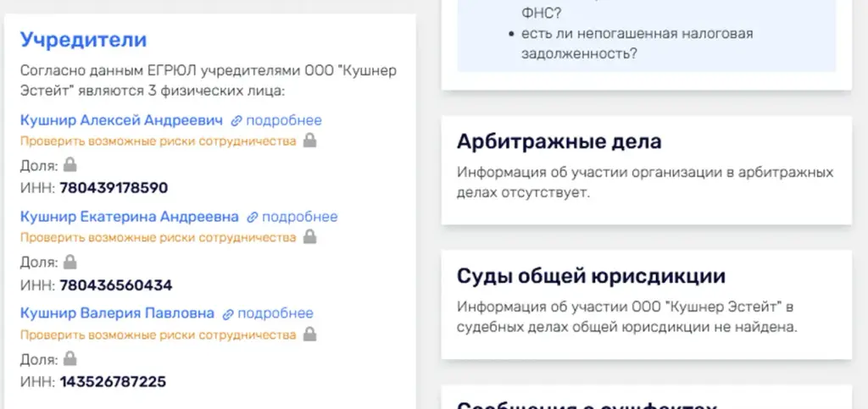Click lock icon after risks link for Валерия
868x409 pixels.
310,334
